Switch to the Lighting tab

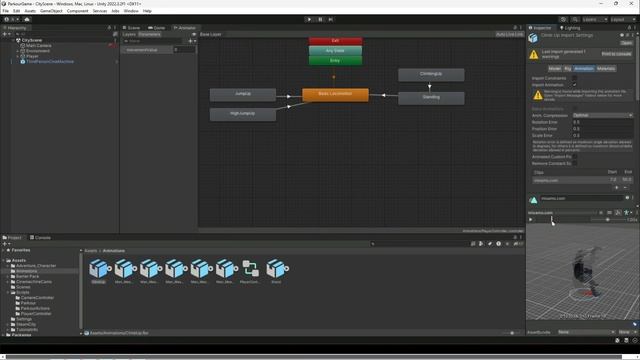click(570, 28)
